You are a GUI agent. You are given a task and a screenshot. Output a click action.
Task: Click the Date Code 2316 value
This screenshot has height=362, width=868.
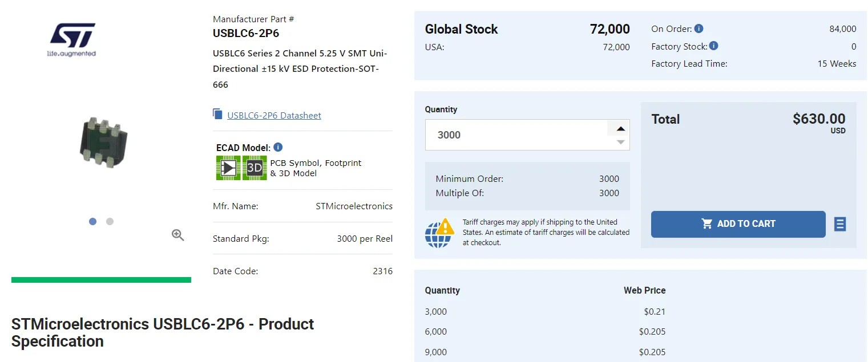click(382, 271)
